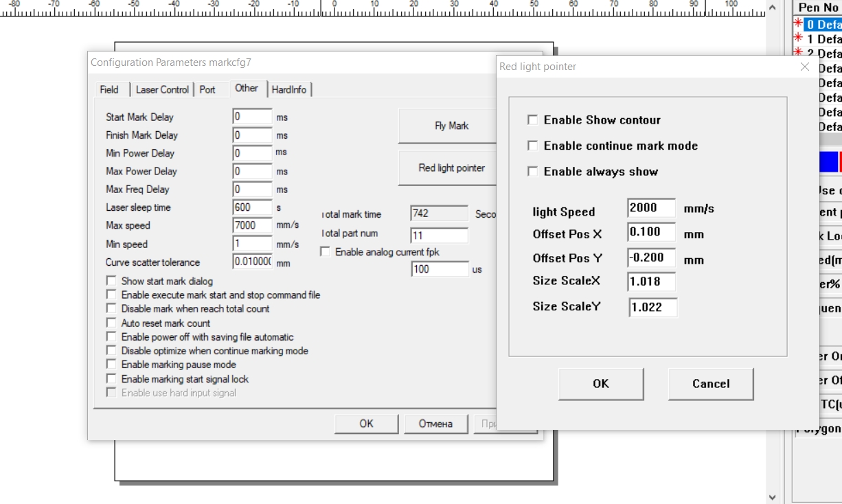The height and width of the screenshot is (504, 842).
Task: Toggle Enable analog current fpk
Action: [x=326, y=252]
